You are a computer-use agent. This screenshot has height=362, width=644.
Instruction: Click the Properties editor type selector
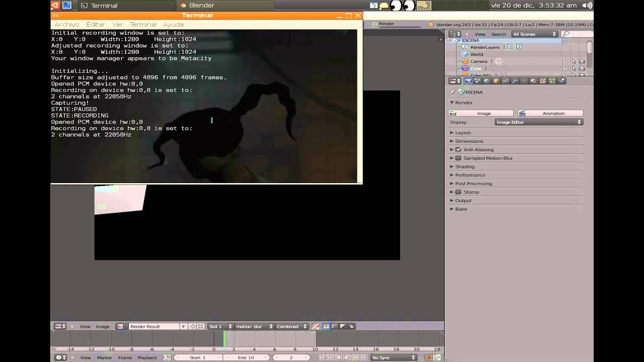455,81
